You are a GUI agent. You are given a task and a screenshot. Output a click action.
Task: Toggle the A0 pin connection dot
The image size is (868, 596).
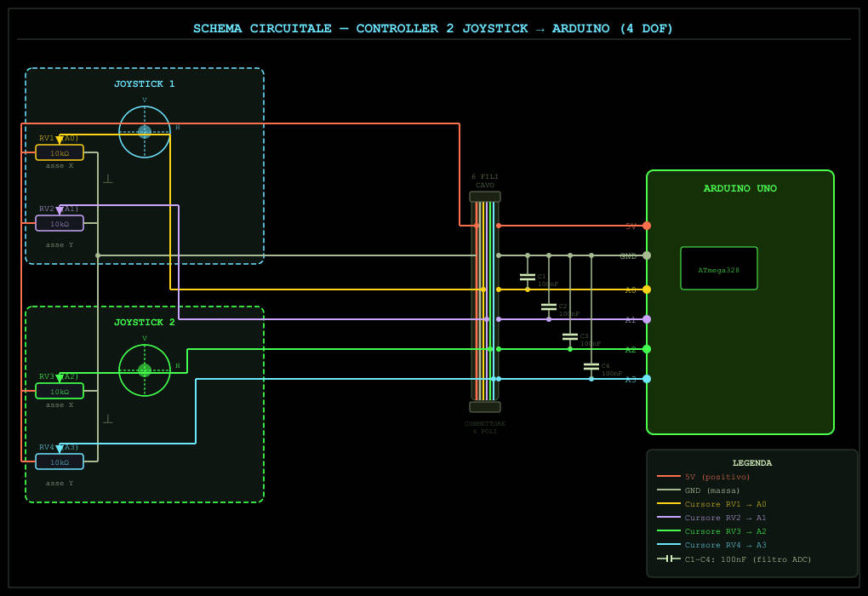[646, 289]
